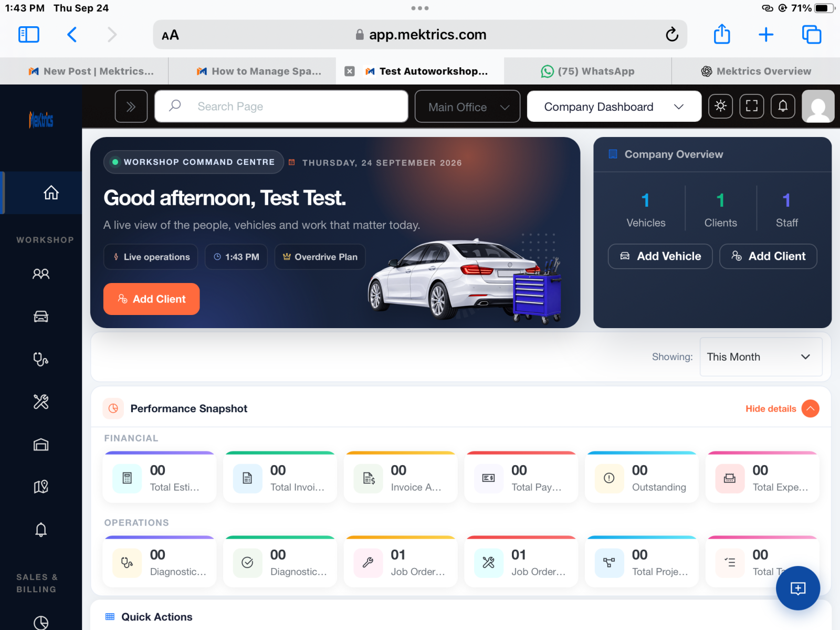Screen dimensions: 840x630
Task: Open the map location icon in sidebar
Action: pyautogui.click(x=41, y=487)
